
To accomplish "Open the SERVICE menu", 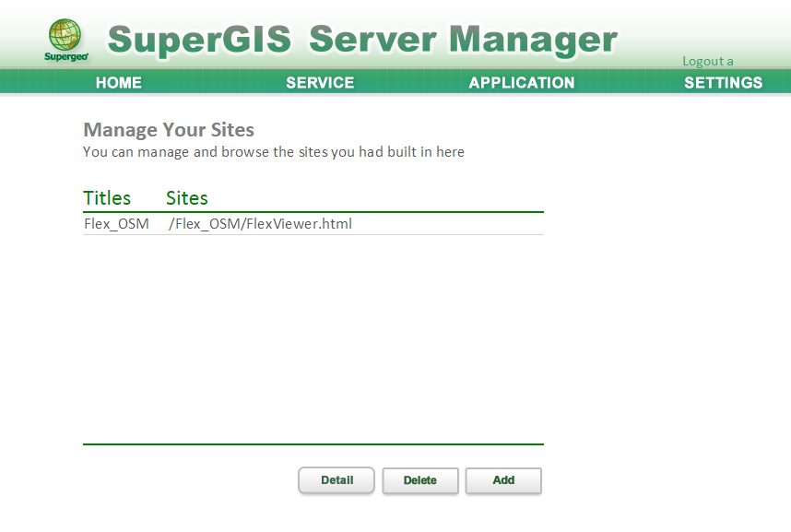I will pyautogui.click(x=320, y=83).
